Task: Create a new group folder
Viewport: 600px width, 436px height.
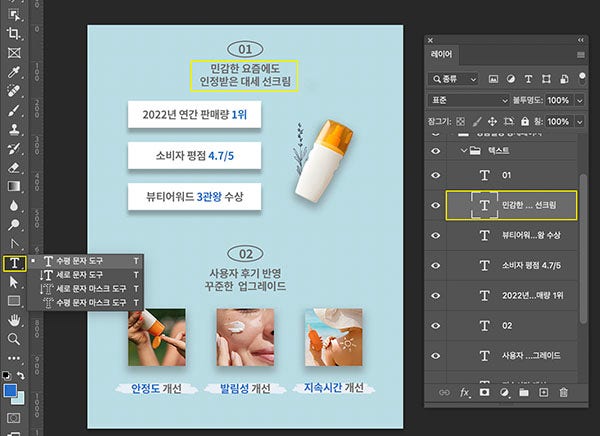Action: [x=524, y=392]
